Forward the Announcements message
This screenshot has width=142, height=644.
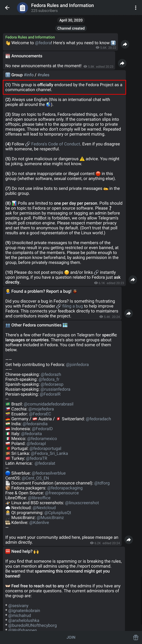122,63
